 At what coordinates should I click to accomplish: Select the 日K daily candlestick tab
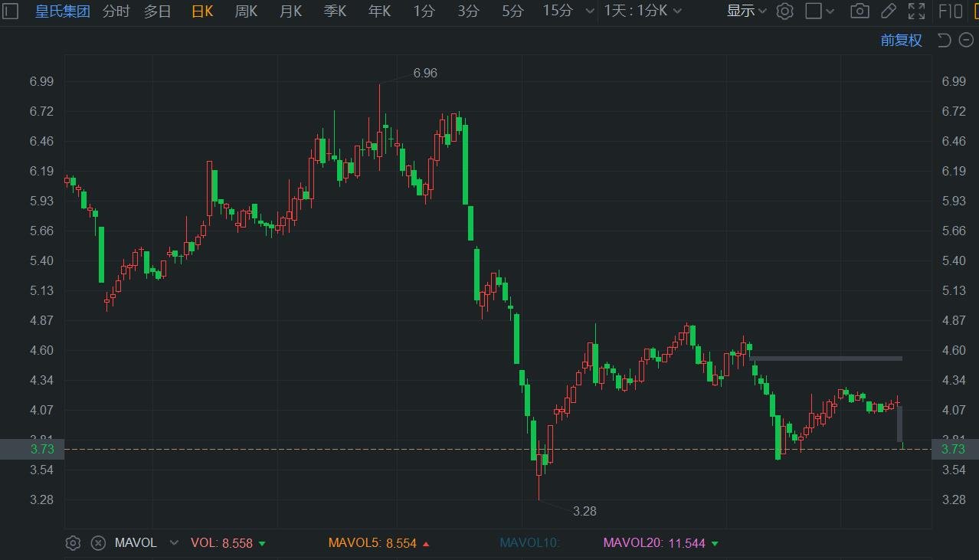[x=202, y=11]
